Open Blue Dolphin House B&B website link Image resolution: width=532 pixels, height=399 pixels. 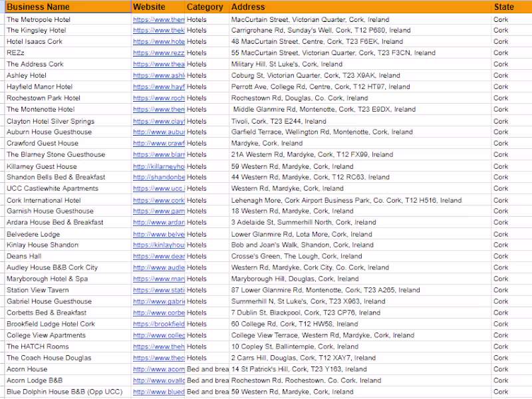[159, 392]
